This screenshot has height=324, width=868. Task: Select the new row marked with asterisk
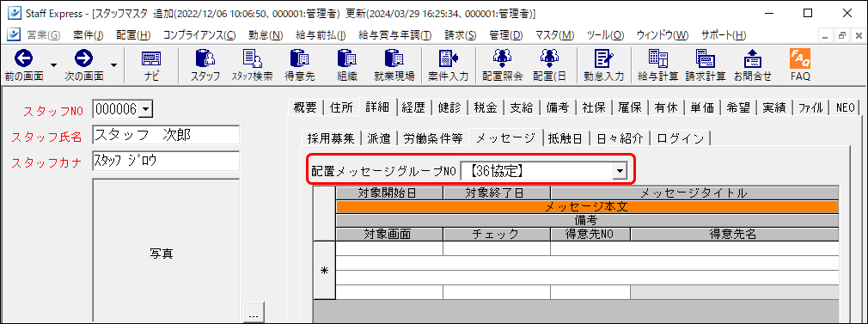click(324, 270)
